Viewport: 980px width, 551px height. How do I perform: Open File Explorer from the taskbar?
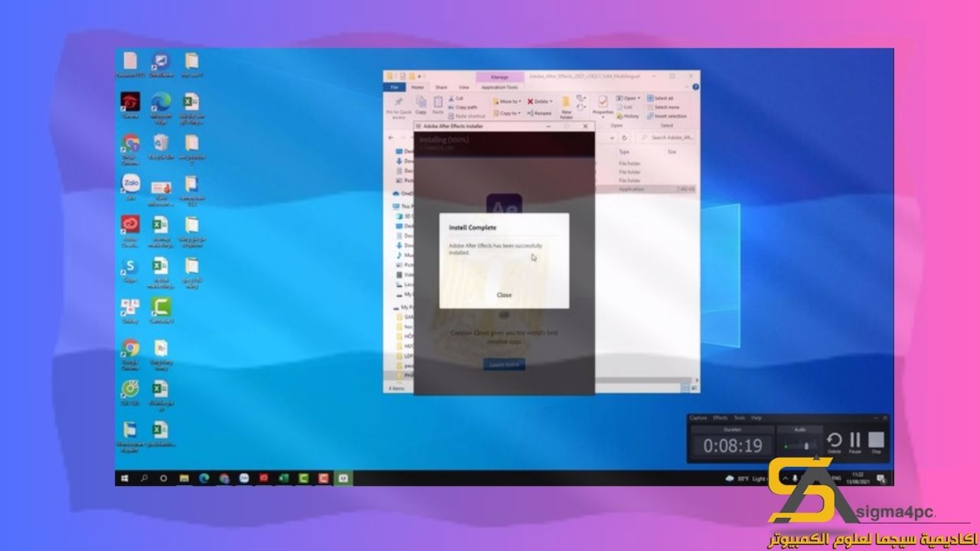184,478
